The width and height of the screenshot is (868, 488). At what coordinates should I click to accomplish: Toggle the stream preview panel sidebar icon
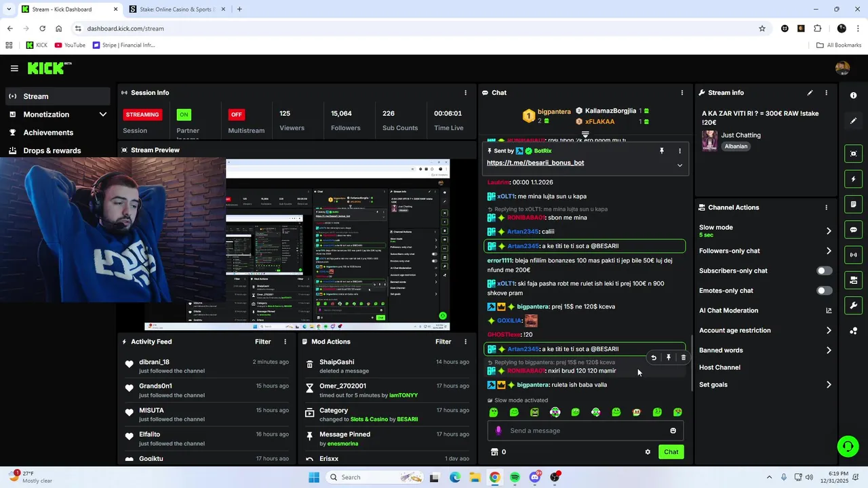tap(853, 154)
